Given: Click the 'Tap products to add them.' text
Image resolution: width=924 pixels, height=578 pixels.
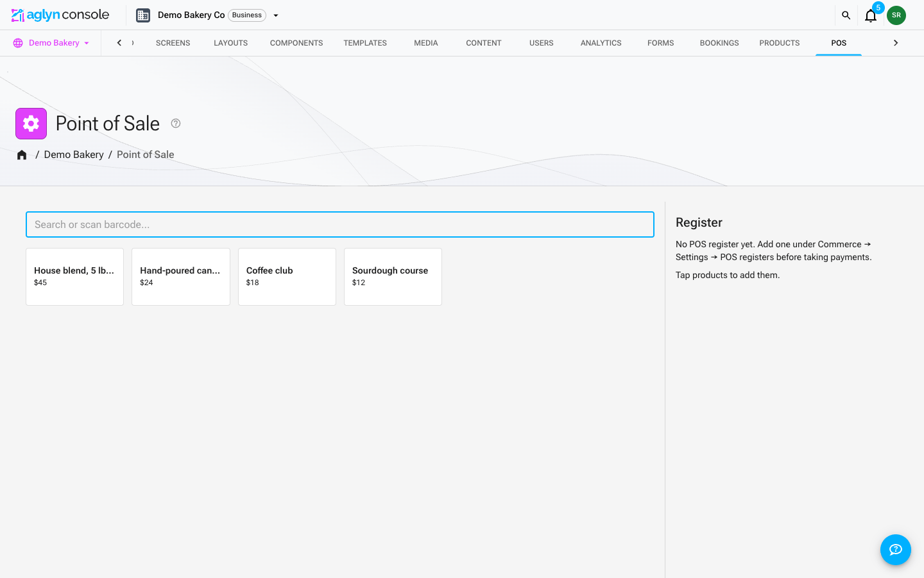Looking at the screenshot, I should pos(728,276).
